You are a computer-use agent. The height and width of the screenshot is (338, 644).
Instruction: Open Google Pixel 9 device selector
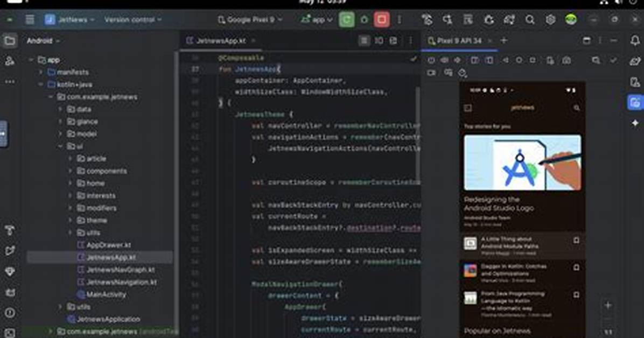point(250,19)
